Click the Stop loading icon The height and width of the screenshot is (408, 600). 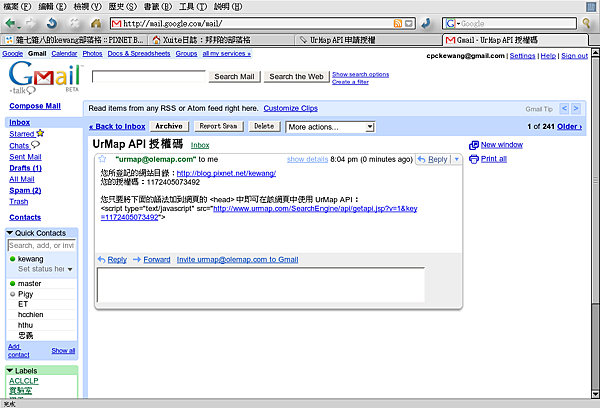coord(74,24)
